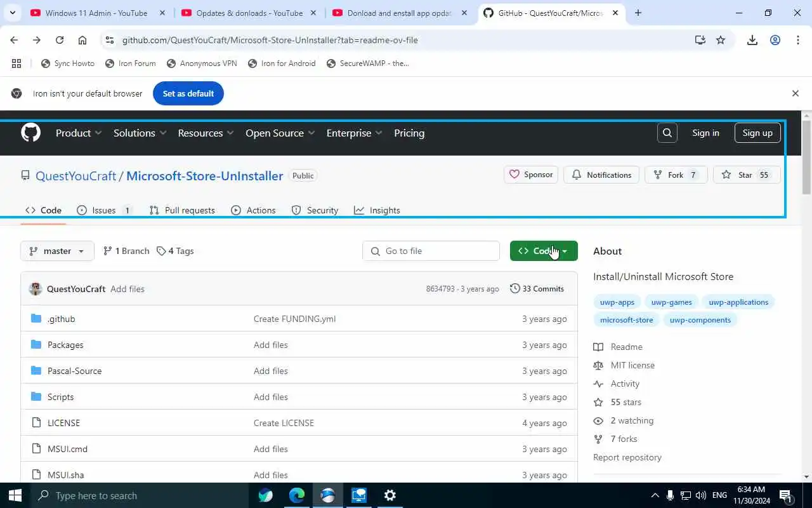Click Set as default button
This screenshot has height=508, width=812.
188,93
